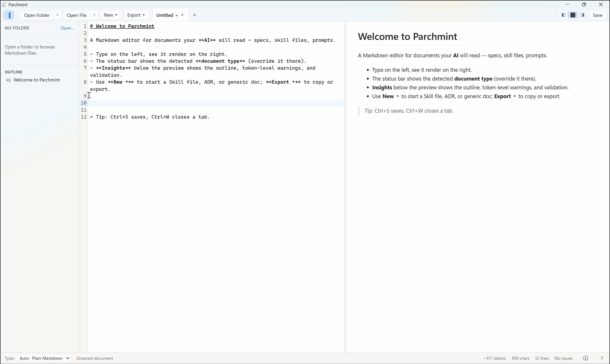Jump to Welcome to Parchmint outline item

pos(37,80)
